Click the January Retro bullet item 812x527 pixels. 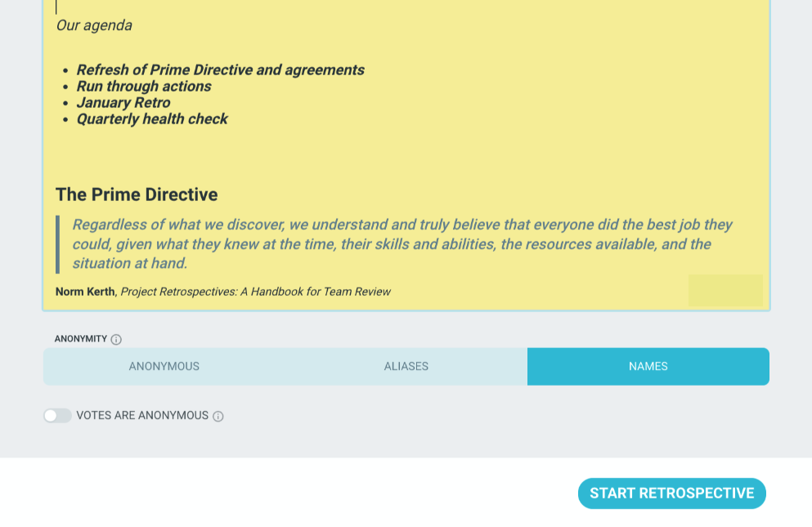pos(123,102)
